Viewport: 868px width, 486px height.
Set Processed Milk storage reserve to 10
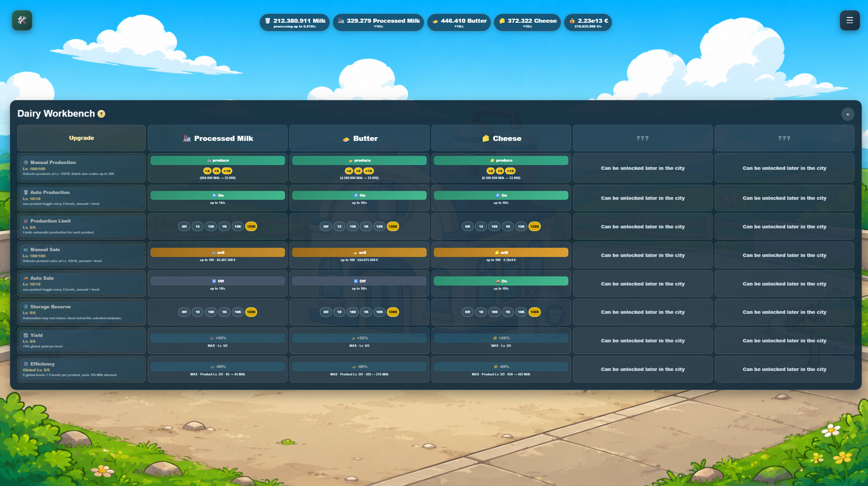tap(198, 312)
